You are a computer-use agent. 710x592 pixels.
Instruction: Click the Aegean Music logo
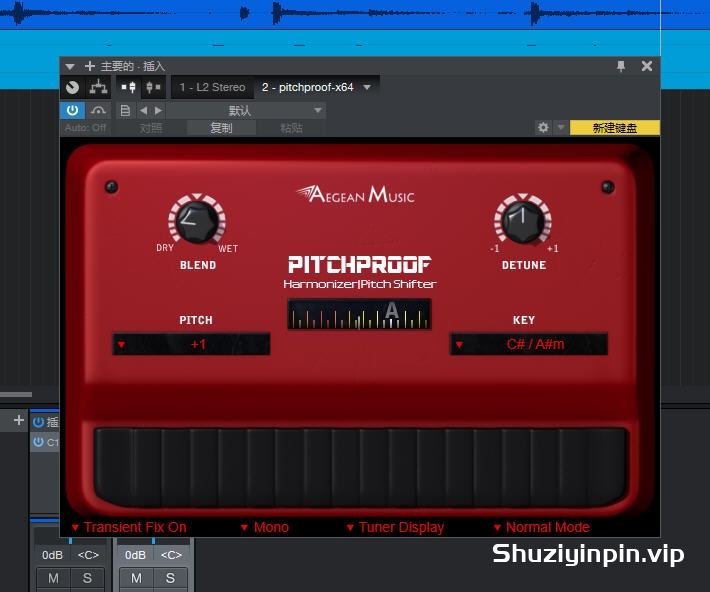pos(355,194)
